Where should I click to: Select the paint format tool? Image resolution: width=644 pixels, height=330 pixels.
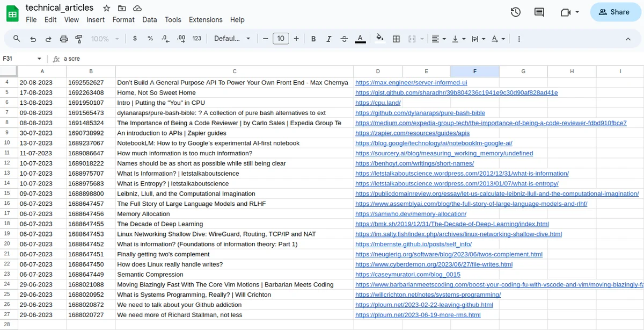(x=79, y=39)
